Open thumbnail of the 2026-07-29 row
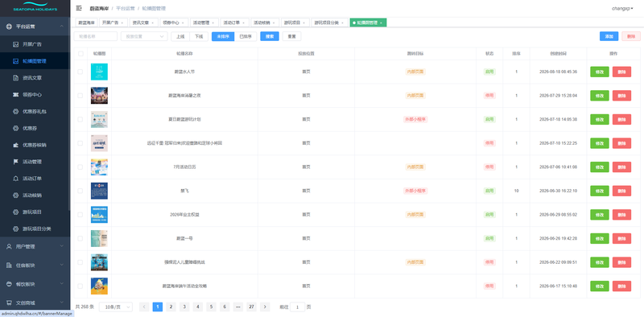The height and width of the screenshot is (317, 644). [99, 95]
